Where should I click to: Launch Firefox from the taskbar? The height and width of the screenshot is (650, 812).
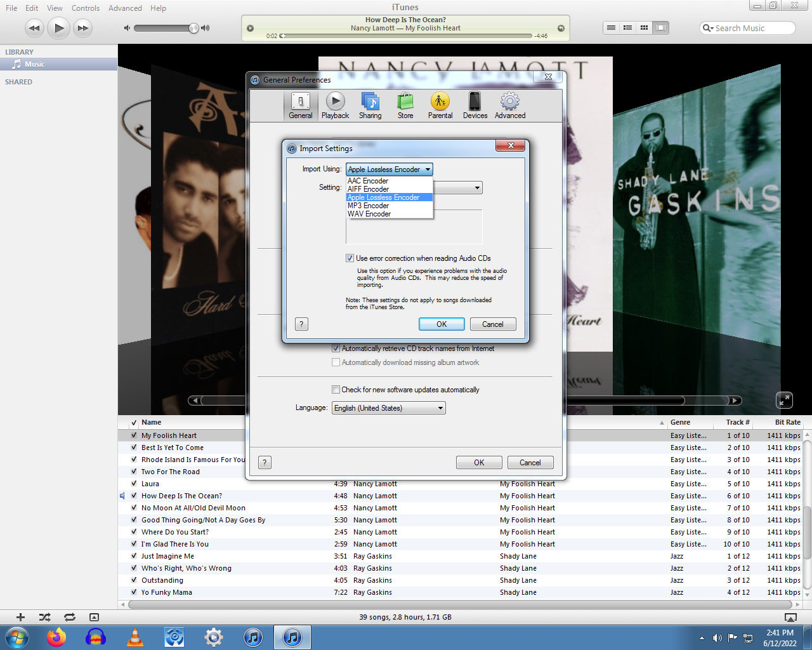[56, 637]
